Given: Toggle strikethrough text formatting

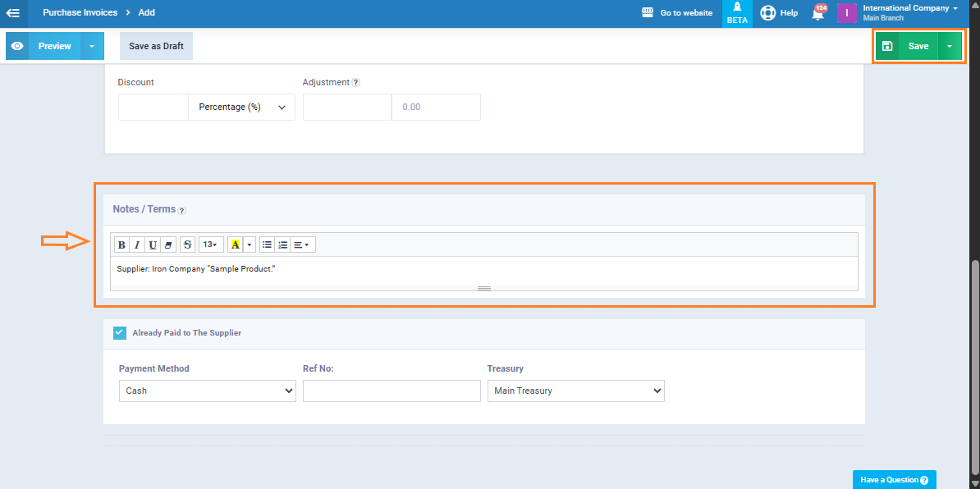Looking at the screenshot, I should pyautogui.click(x=187, y=244).
